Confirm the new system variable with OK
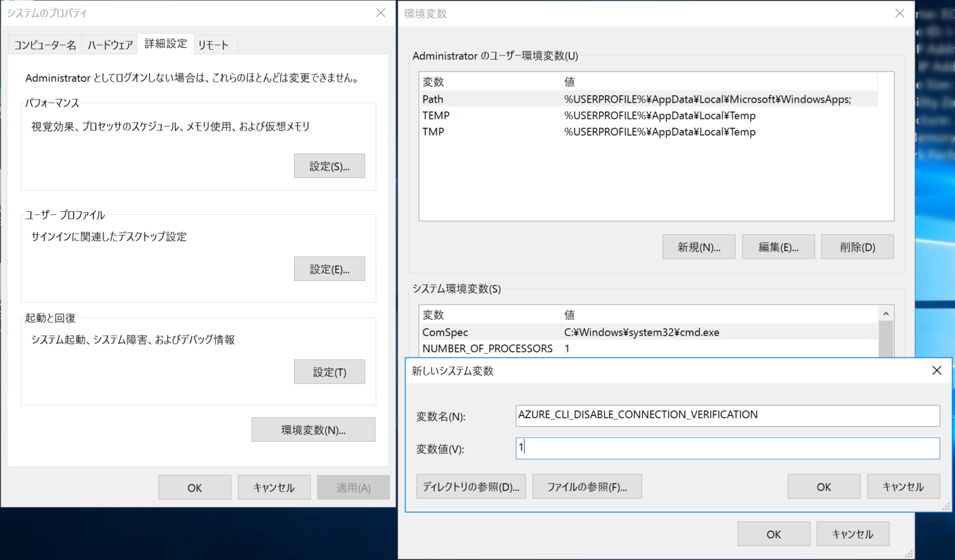Screen dimensions: 955x560 click(x=823, y=486)
